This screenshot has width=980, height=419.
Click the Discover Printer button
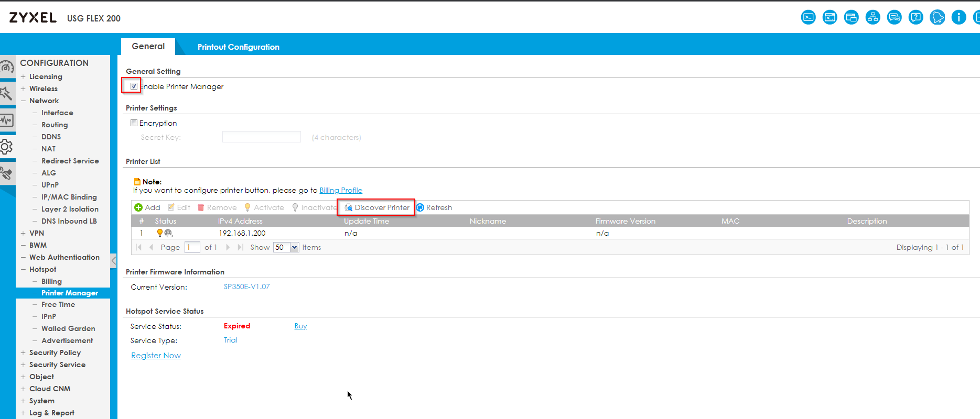[377, 207]
